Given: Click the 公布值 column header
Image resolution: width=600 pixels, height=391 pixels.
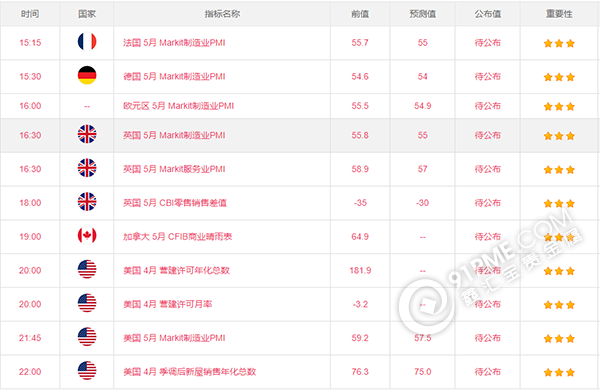Looking at the screenshot, I should 488,14.
